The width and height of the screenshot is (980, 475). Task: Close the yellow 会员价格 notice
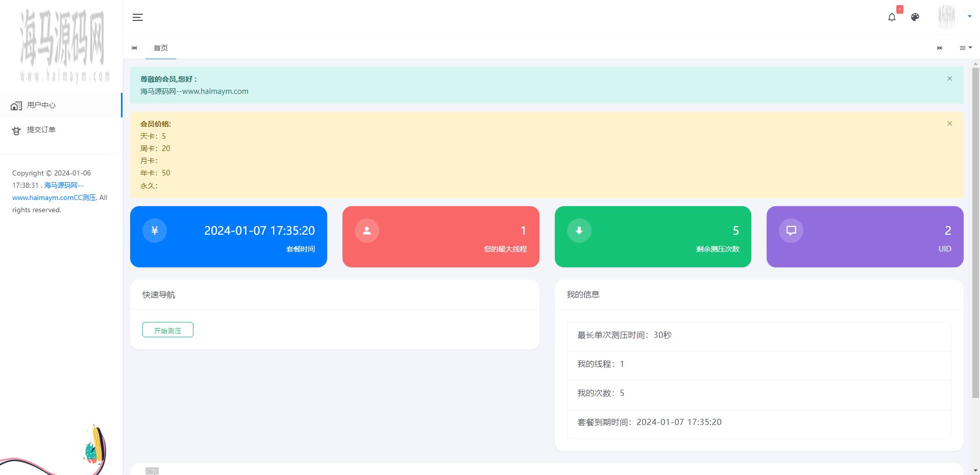[x=949, y=123]
